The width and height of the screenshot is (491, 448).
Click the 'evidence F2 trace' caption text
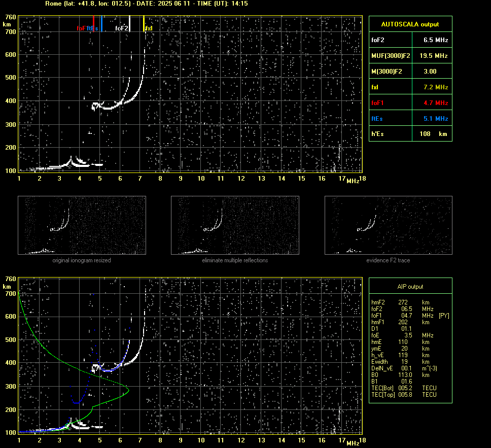[389, 260]
